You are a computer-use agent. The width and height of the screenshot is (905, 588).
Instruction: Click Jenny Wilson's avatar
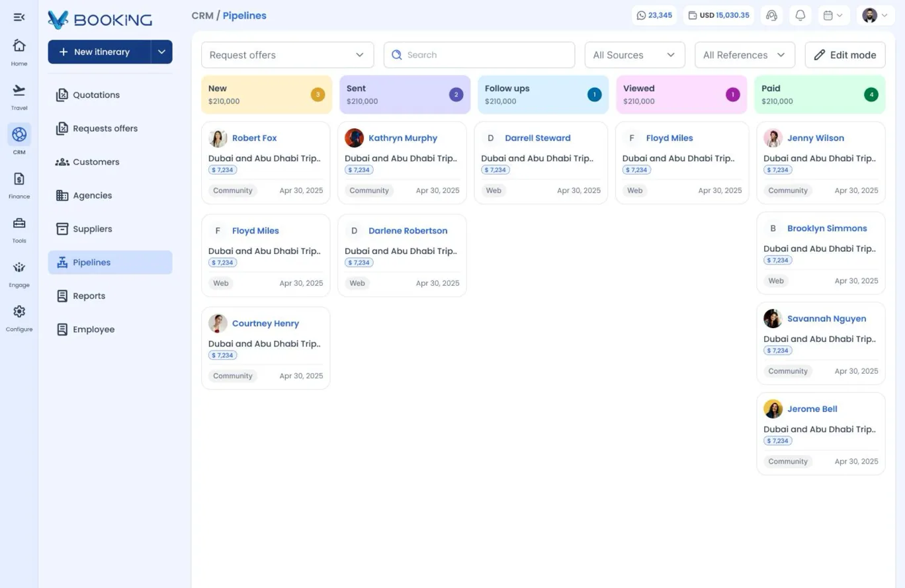click(x=773, y=138)
